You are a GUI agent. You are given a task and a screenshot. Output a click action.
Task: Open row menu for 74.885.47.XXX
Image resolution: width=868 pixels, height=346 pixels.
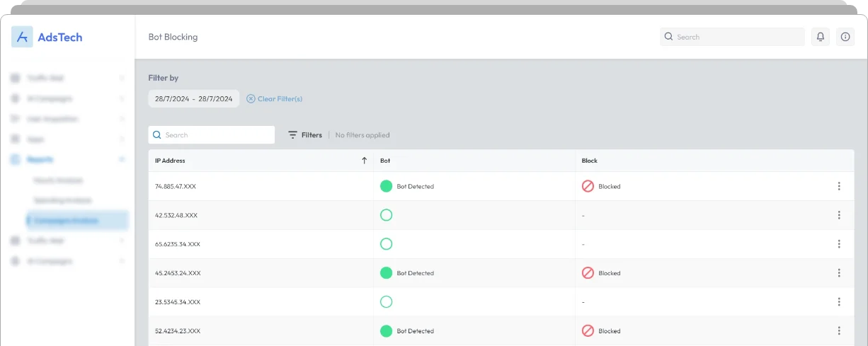tap(839, 186)
